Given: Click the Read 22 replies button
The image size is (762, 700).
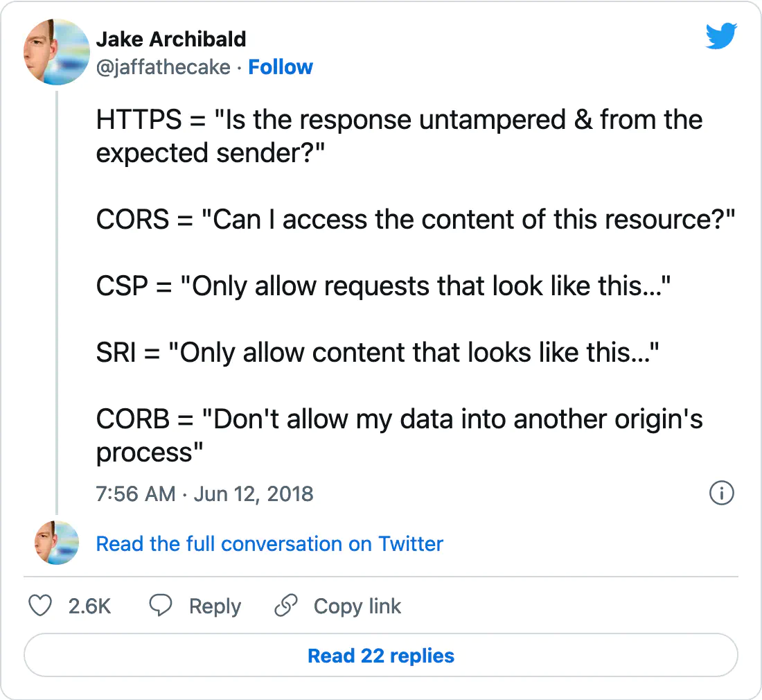Looking at the screenshot, I should (x=381, y=655).
